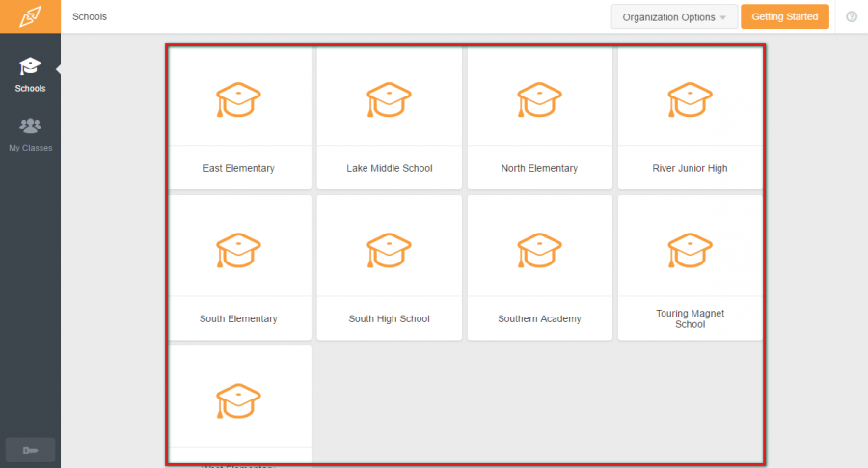Click North Elementary graduation cap icon

[x=540, y=99]
